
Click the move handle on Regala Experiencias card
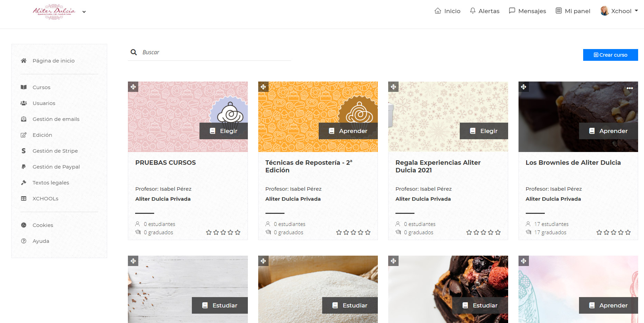click(x=393, y=87)
